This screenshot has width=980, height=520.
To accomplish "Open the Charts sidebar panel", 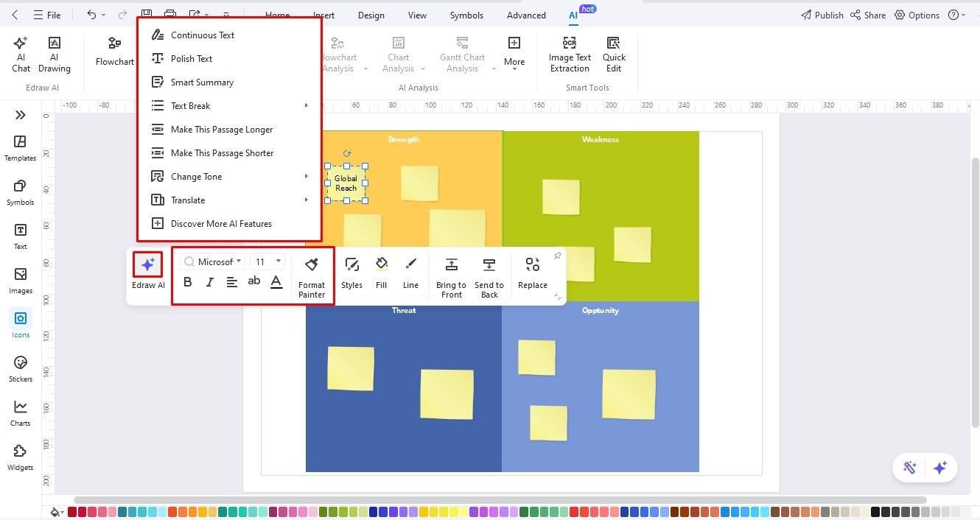I will click(x=20, y=413).
